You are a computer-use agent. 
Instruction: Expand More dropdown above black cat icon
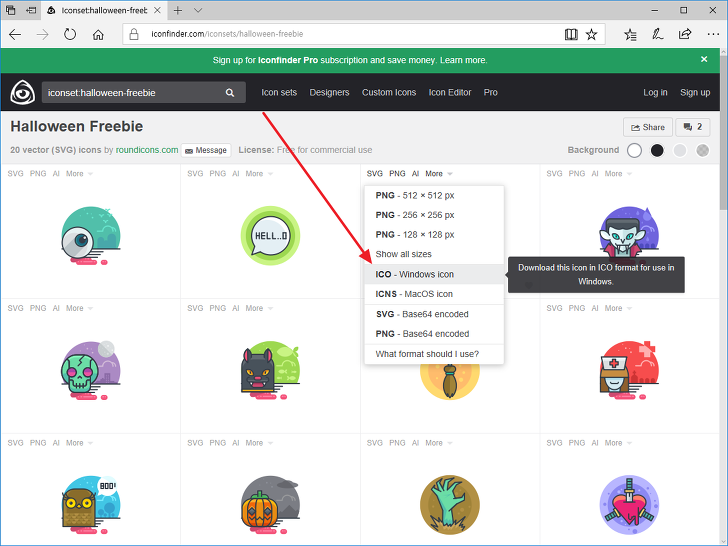259,308
